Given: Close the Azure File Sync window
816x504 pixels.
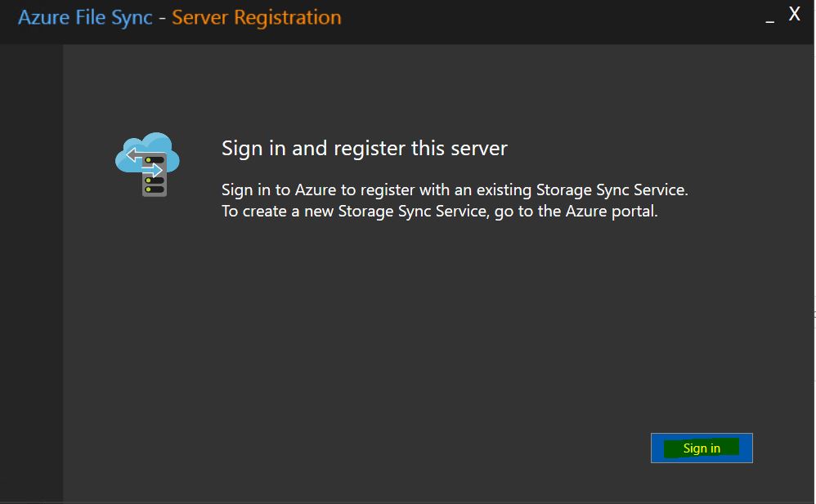Looking at the screenshot, I should (x=794, y=13).
